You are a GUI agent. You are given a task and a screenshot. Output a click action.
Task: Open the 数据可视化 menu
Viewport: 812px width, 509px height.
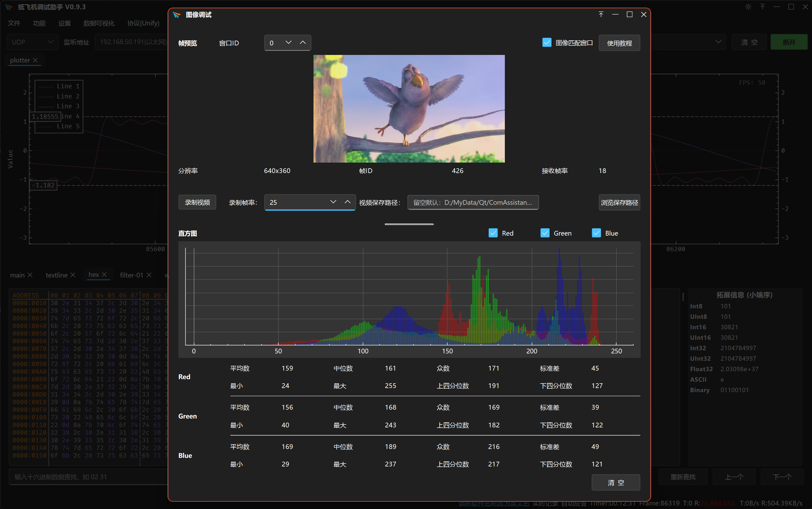[x=99, y=23]
